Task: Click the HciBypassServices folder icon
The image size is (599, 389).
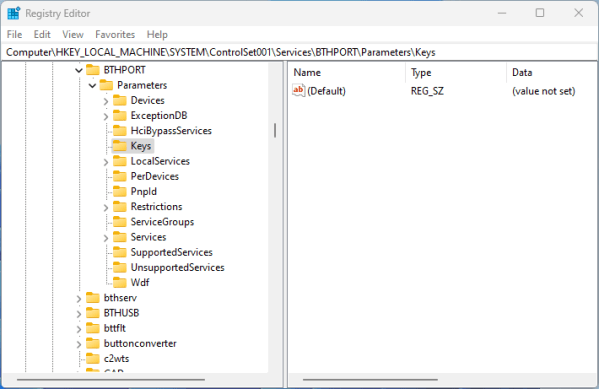Action: [120, 131]
